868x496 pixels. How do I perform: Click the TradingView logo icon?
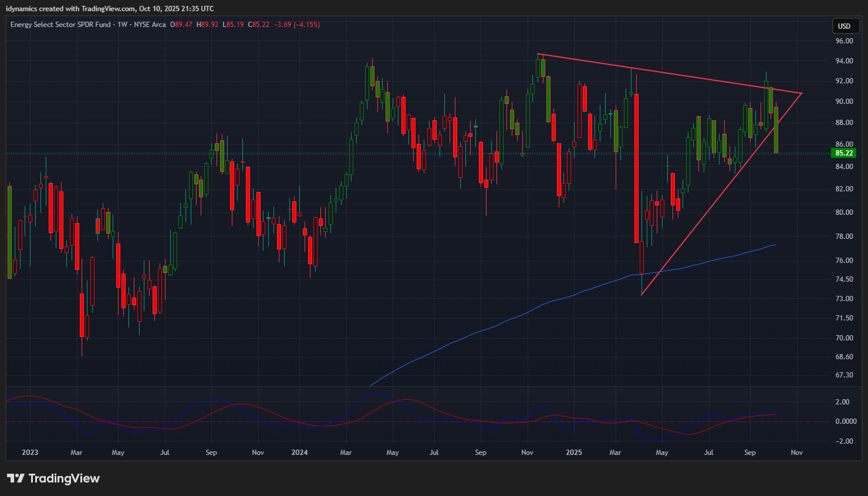pyautogui.click(x=16, y=478)
